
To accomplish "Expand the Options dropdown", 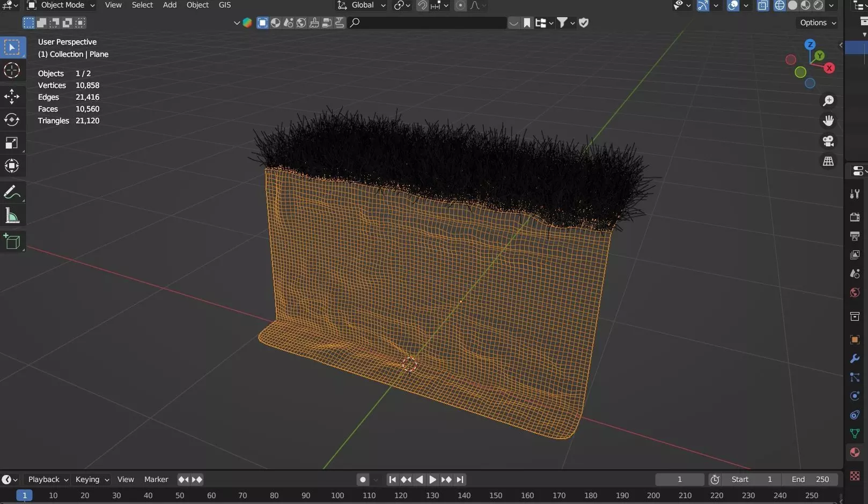I will tap(818, 23).
